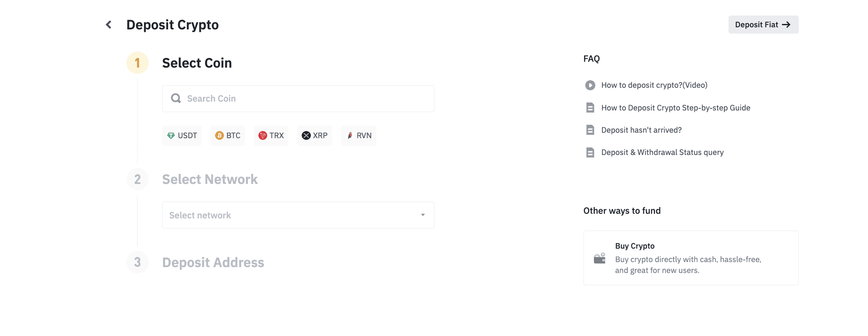This screenshot has width=868, height=336.
Task: Click the search magnifier icon
Action: pos(176,98)
